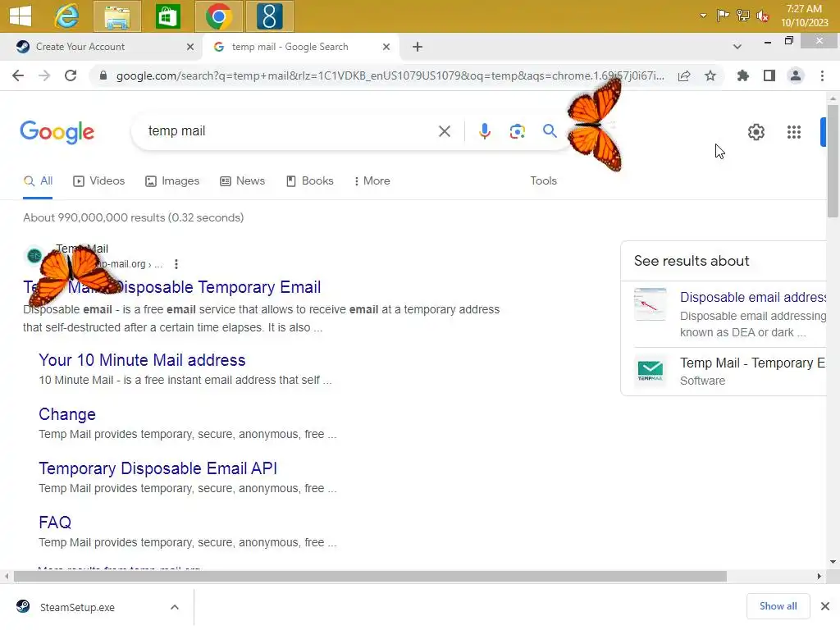Switch to News results
Viewport: 840px width, 630px height.
(242, 181)
